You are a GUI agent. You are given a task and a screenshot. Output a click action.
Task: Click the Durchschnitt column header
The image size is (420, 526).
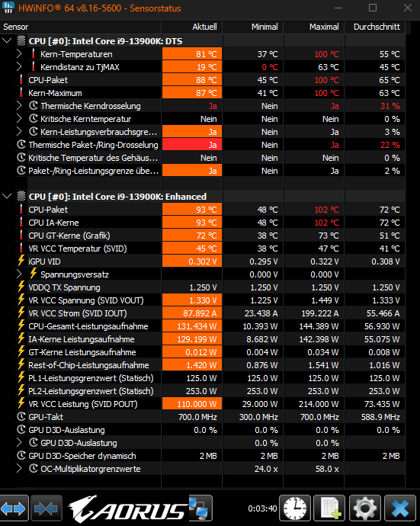click(x=375, y=27)
